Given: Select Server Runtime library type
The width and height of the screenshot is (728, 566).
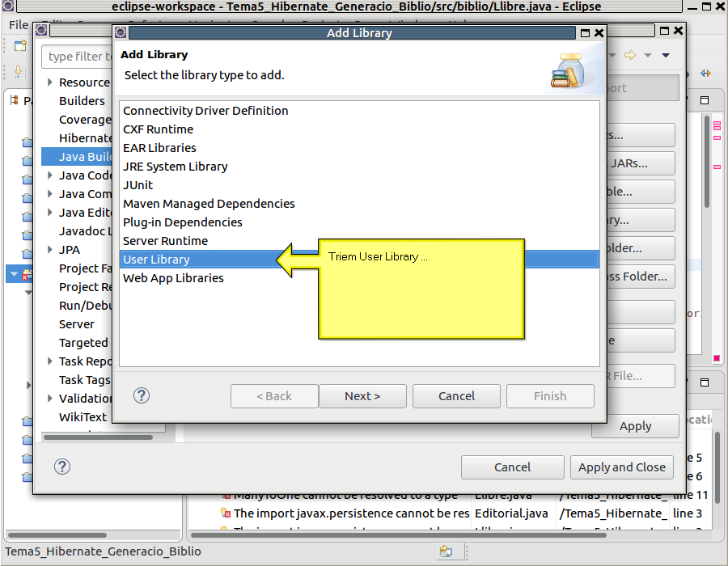Looking at the screenshot, I should point(359,241).
